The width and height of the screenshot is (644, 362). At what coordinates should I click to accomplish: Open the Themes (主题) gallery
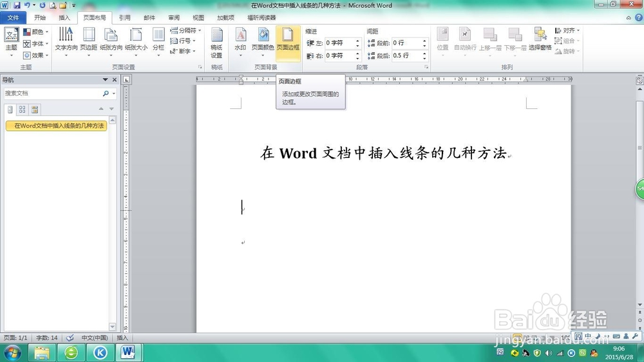coord(11,42)
